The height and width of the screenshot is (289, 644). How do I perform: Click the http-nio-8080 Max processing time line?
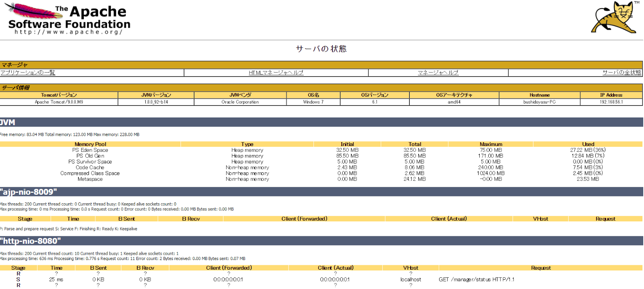[x=122, y=259]
